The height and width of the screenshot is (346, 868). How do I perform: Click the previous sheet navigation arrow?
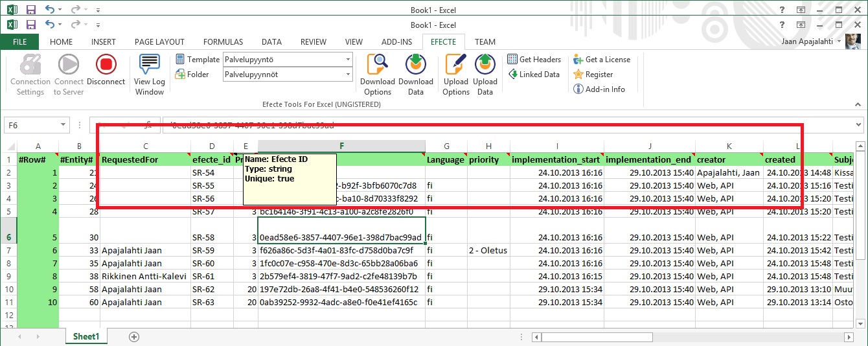tap(20, 337)
